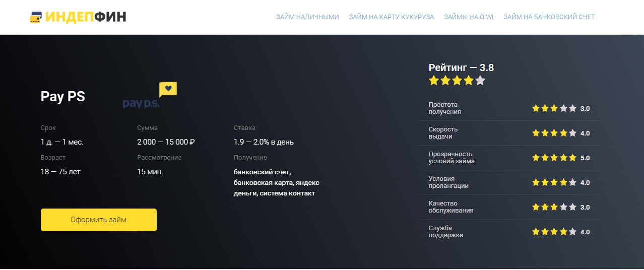Image resolution: width=644 pixels, height=270 pixels.
Task: Click the Срок label
Action: (48, 128)
